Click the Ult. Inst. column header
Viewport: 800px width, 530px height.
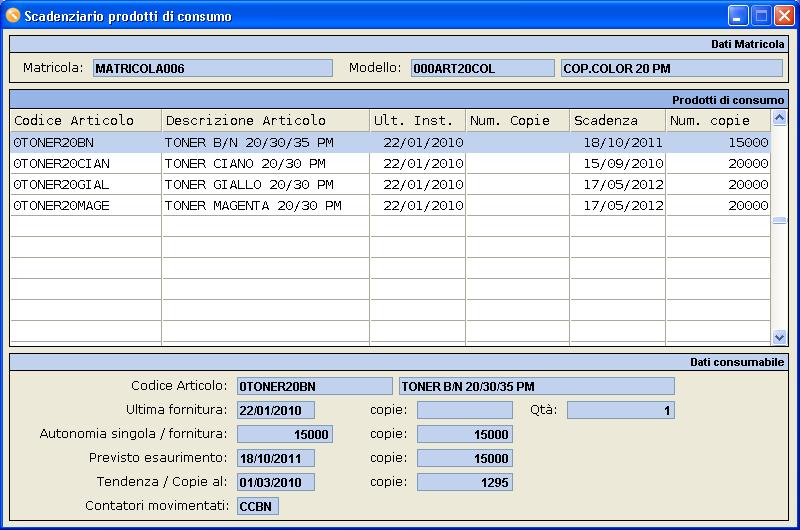[417, 120]
